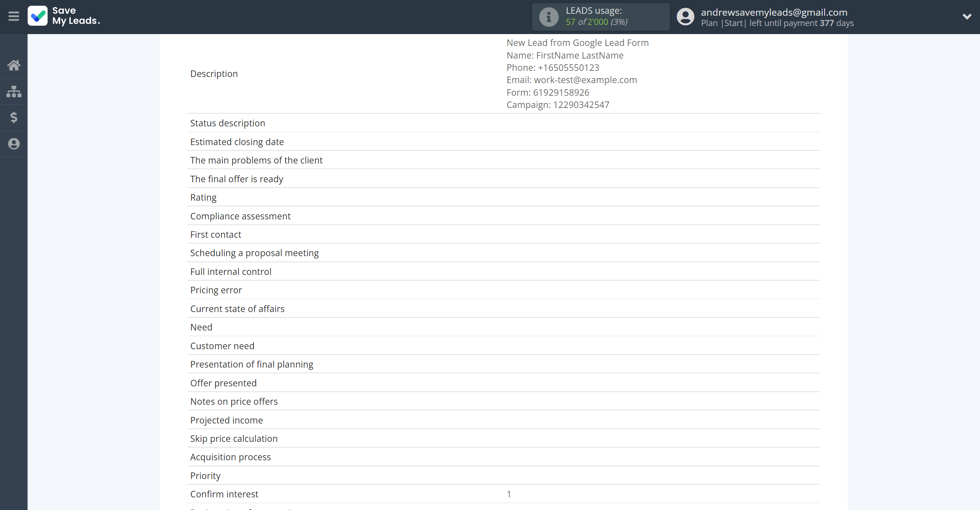This screenshot has height=510, width=980.
Task: Click the hamburger menu icon
Action: (14, 16)
